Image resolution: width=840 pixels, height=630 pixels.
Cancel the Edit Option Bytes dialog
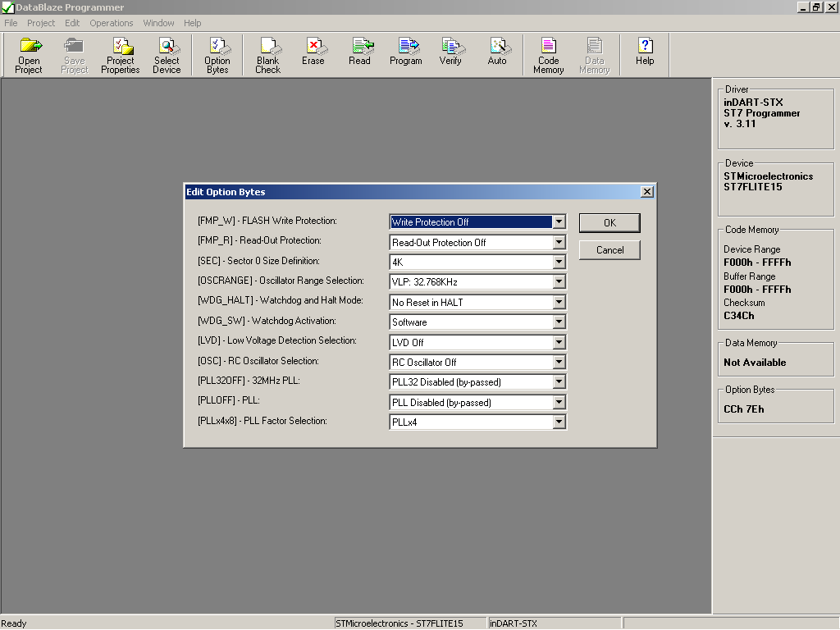[609, 250]
